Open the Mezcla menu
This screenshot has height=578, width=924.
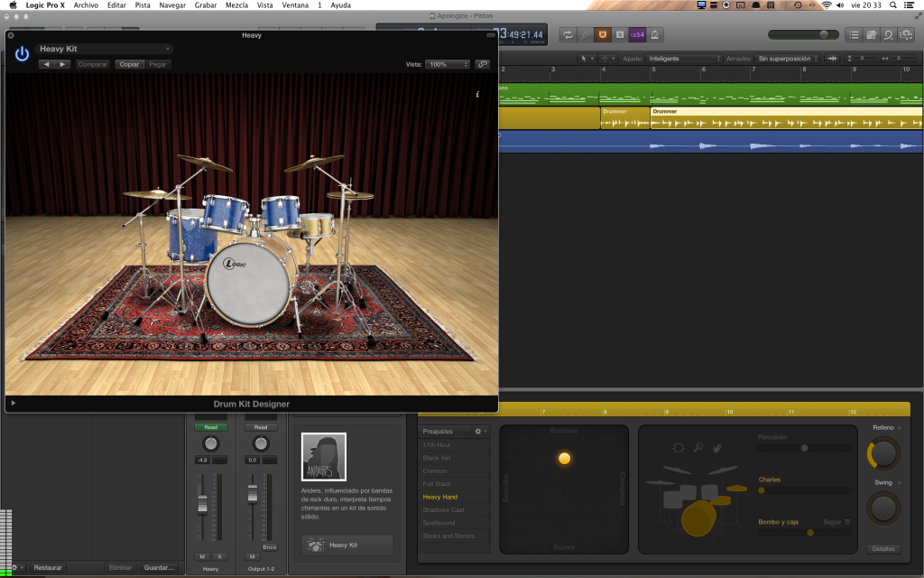click(x=236, y=5)
